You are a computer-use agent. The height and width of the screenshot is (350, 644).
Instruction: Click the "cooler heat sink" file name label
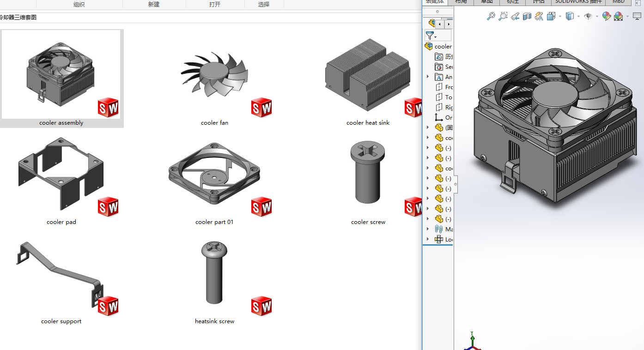click(x=368, y=123)
